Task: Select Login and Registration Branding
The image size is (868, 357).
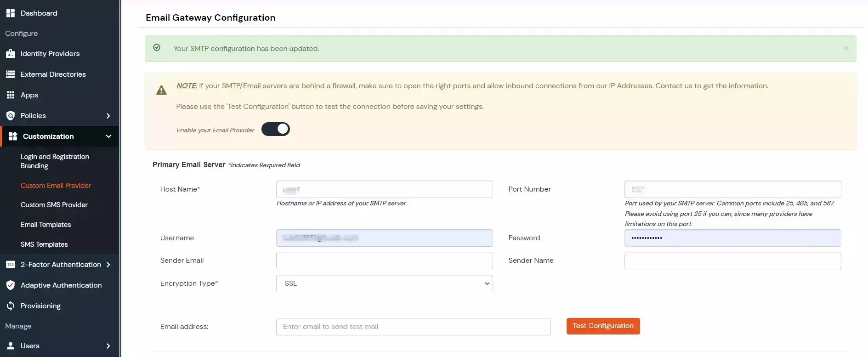Action: 54,161
